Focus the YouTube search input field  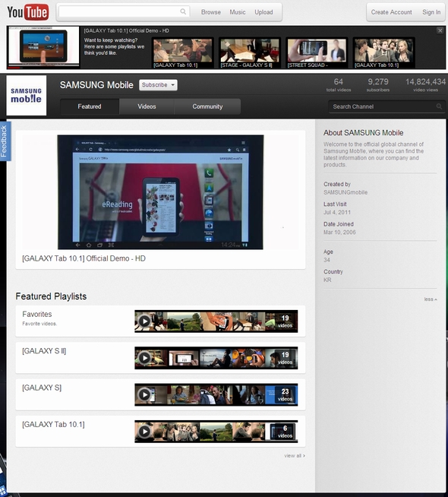[x=124, y=11]
